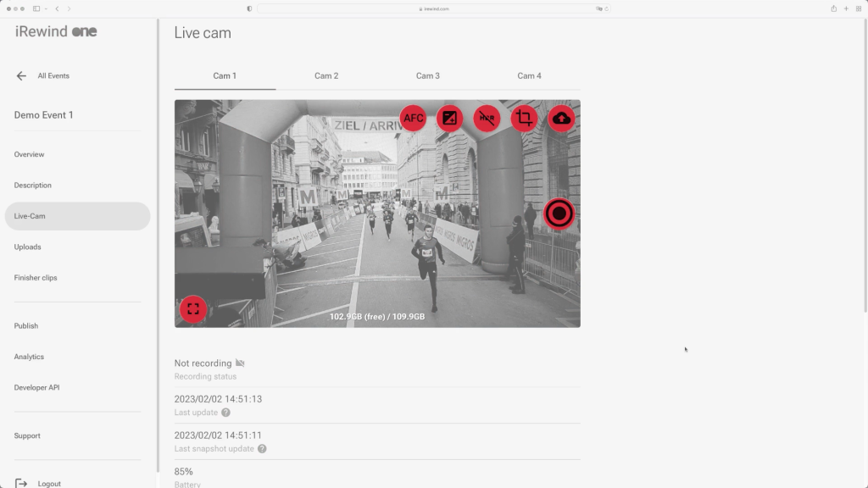868x488 pixels.
Task: Toggle the HDR off button
Action: pyautogui.click(x=487, y=119)
